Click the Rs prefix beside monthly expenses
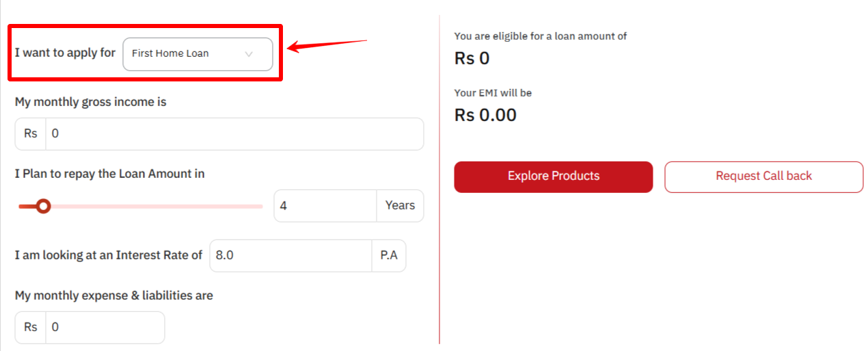Screen dimensions: 868x351 pyautogui.click(x=31, y=328)
